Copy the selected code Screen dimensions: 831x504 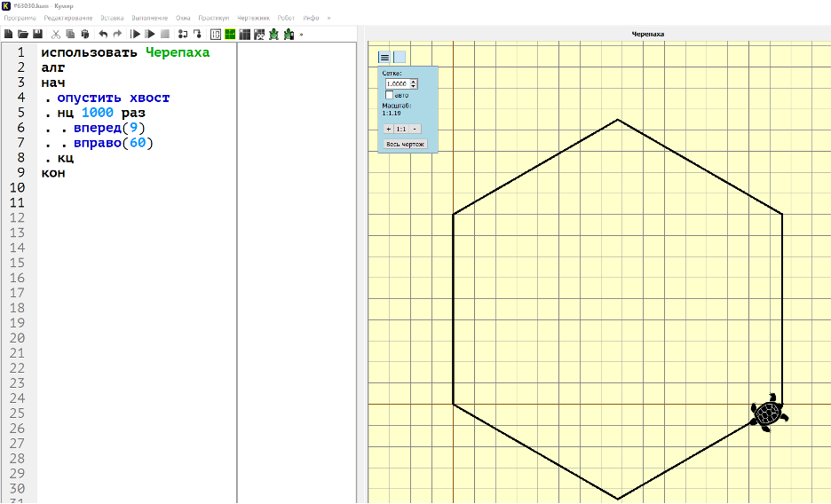click(x=70, y=34)
